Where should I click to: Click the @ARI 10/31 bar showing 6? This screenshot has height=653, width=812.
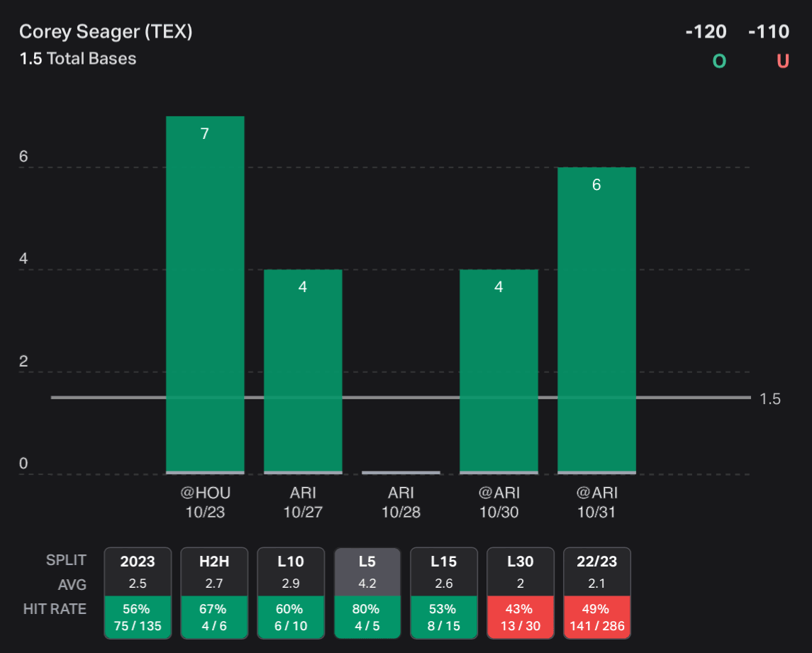tap(596, 320)
